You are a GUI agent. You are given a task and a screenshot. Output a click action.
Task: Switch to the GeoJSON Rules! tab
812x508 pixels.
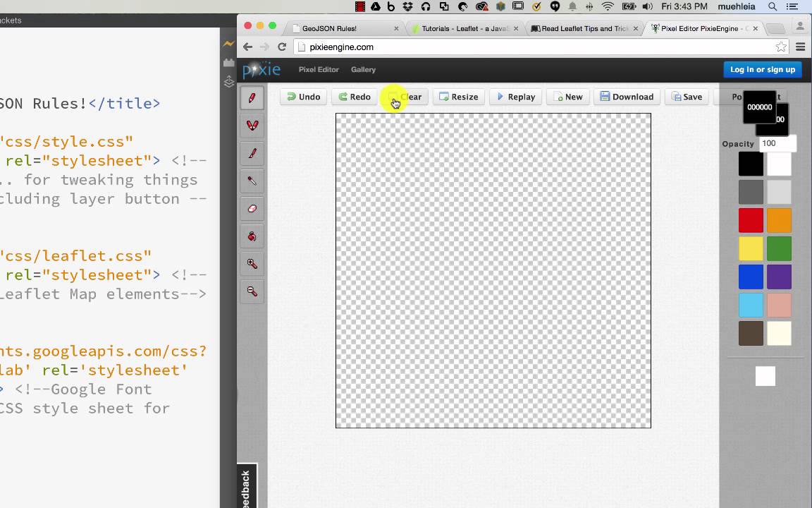pos(345,28)
